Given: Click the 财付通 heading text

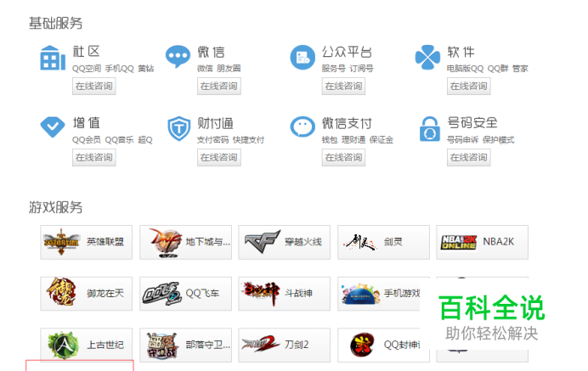Looking at the screenshot, I should point(215,123).
